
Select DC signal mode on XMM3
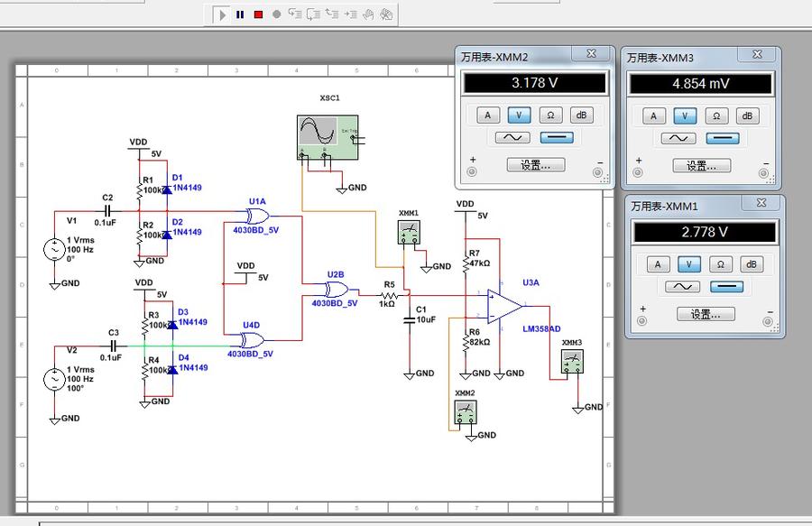pyautogui.click(x=724, y=138)
